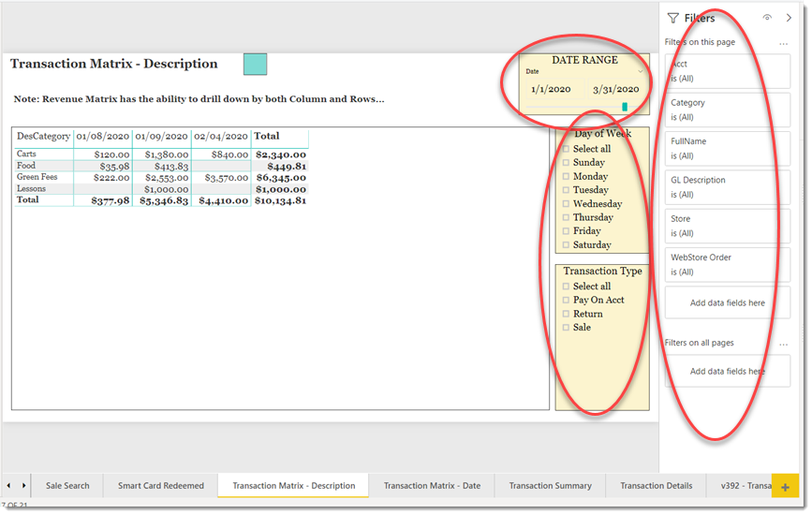Select the Lessons row label
This screenshot has width=812, height=515.
pos(31,189)
